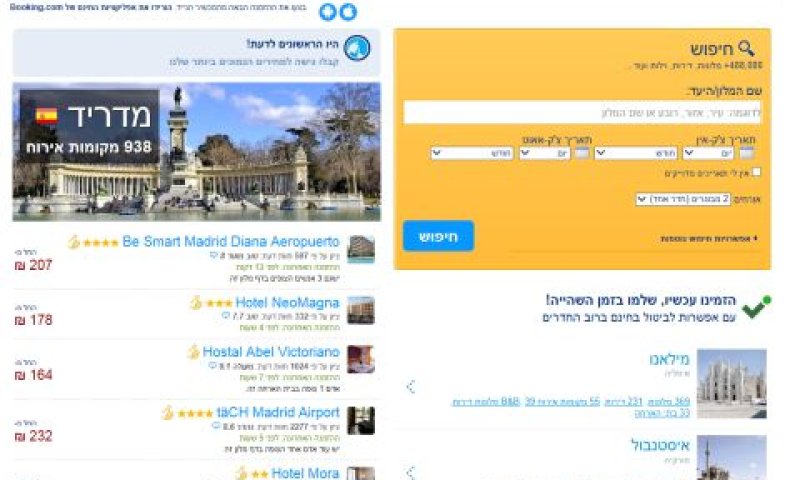Open the check-in calendar icon
This screenshot has width=800, height=480.
747,153
